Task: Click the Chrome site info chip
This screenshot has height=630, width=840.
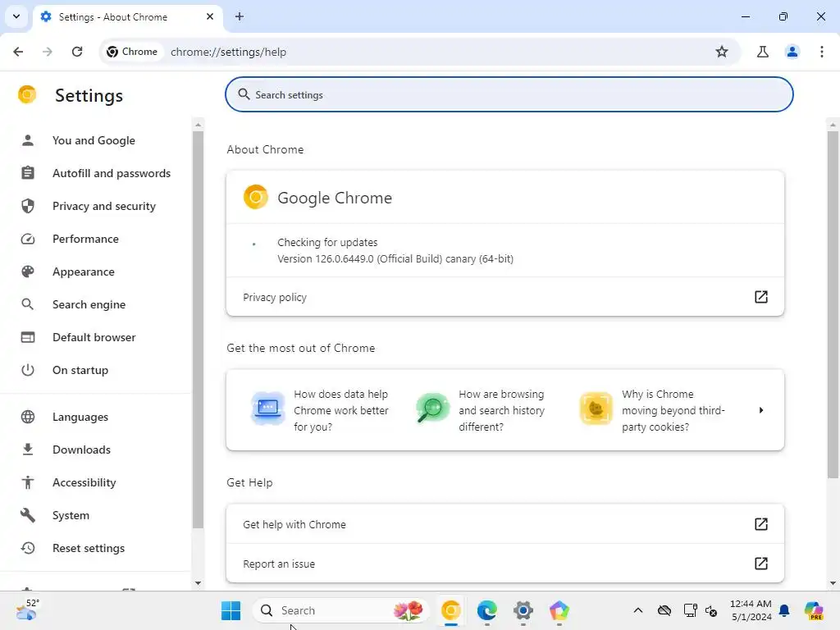Action: pos(132,52)
